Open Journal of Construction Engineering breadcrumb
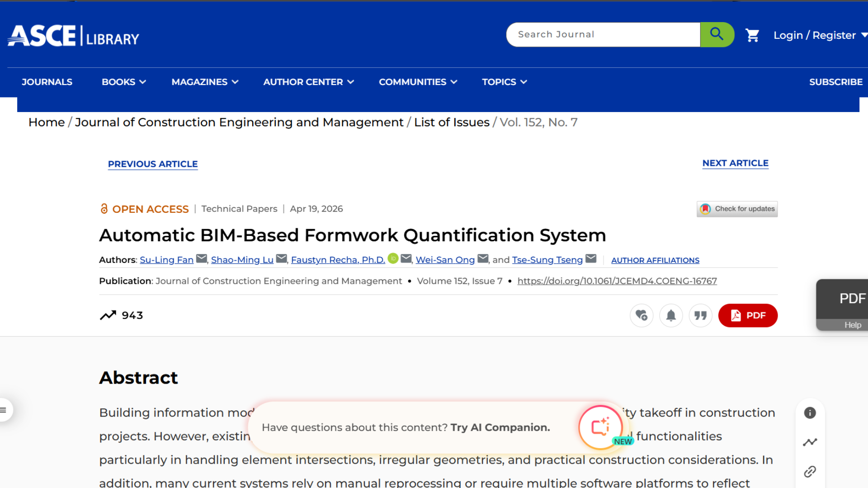 (x=239, y=122)
